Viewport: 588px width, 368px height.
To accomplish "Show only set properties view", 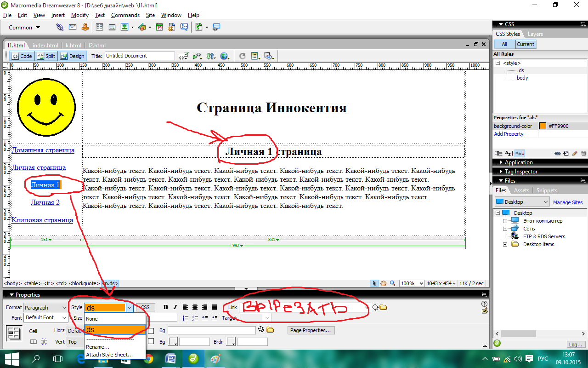I will point(520,153).
